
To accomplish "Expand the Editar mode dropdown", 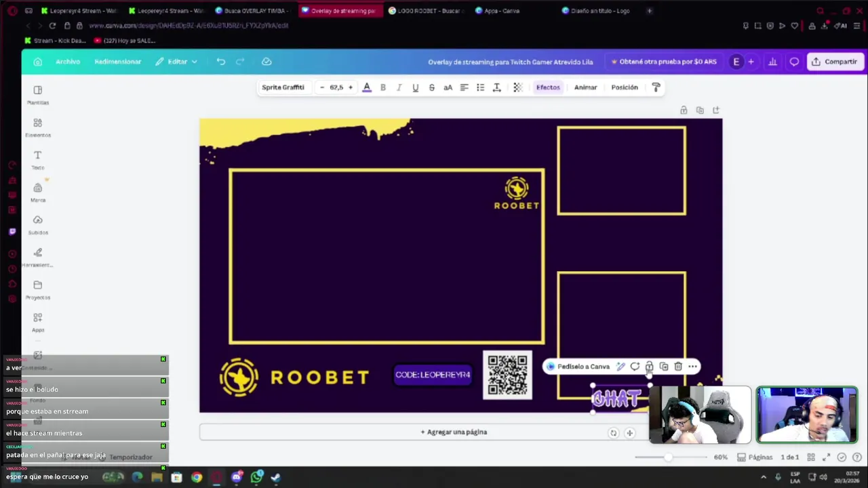I will (176, 62).
